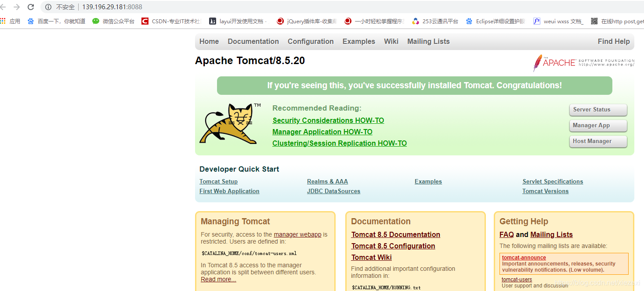Screen dimensions: 644x291
Task: Open the Tomcat Wiki link
Action: click(372, 257)
